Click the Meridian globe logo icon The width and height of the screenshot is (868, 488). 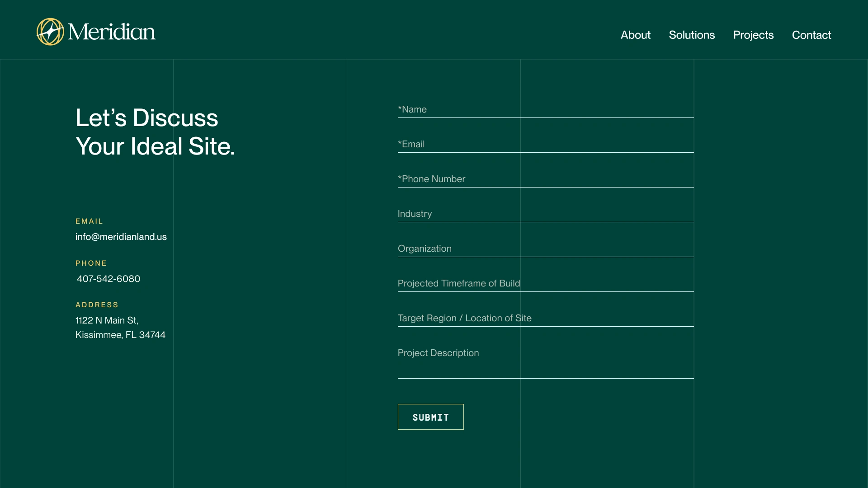[50, 32]
